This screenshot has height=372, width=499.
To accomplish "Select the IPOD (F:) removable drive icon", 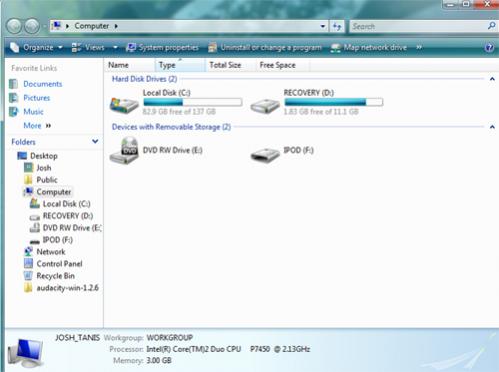I will tap(265, 154).
